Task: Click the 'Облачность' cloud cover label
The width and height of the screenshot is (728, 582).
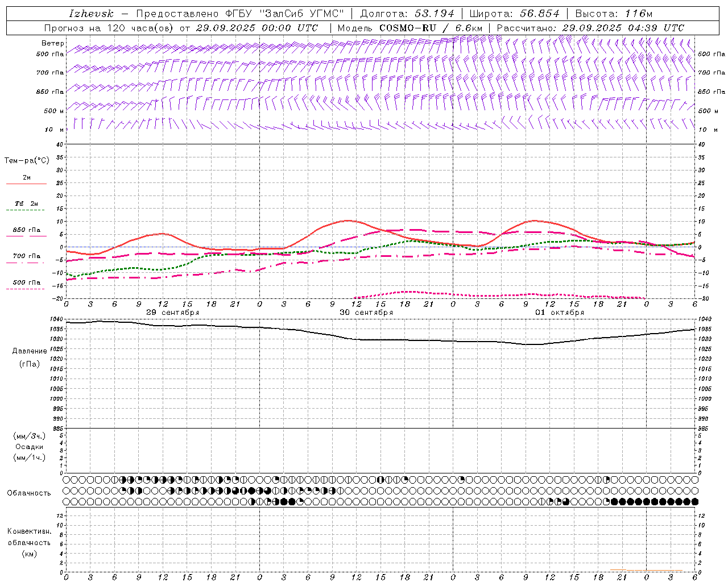Action: pyautogui.click(x=29, y=493)
